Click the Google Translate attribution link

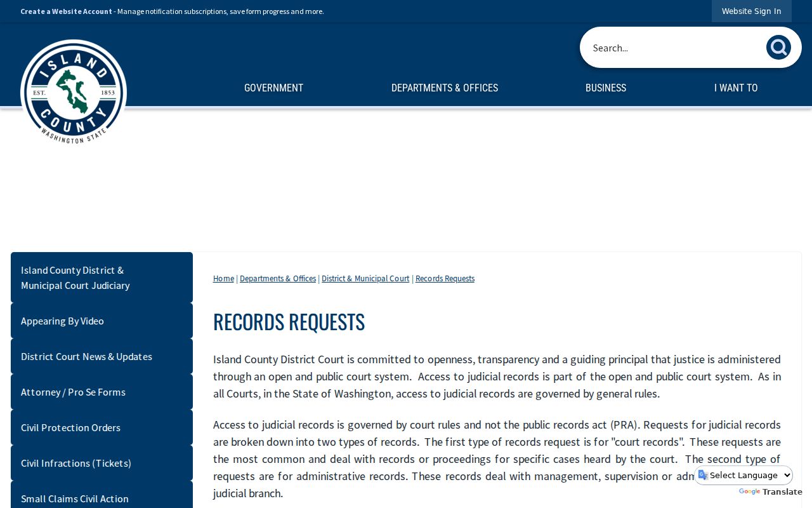(770, 491)
